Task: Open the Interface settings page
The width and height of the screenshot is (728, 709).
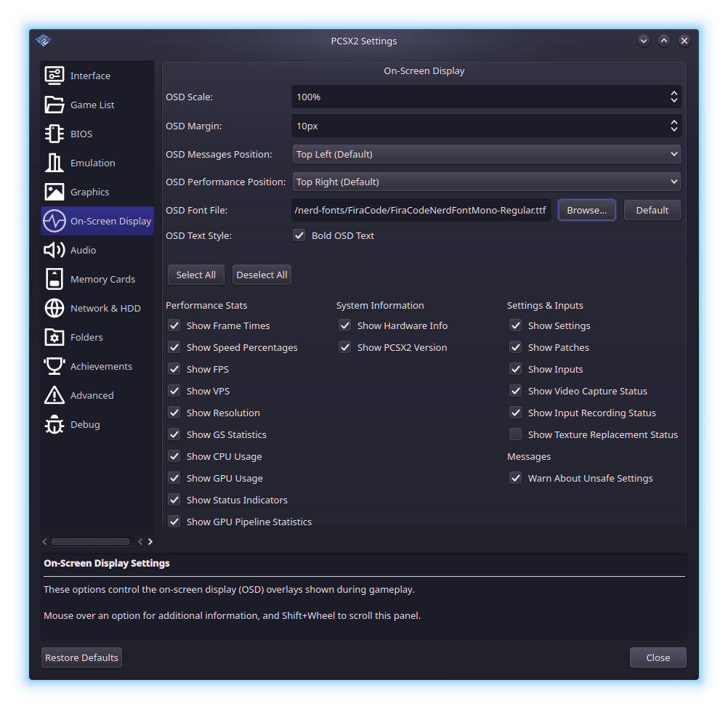Action: point(97,76)
